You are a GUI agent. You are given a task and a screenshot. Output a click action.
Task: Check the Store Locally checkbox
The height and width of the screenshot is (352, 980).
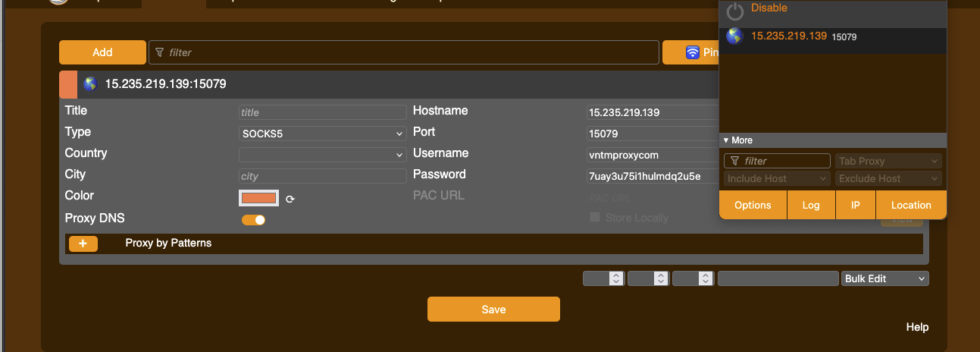[x=595, y=218]
